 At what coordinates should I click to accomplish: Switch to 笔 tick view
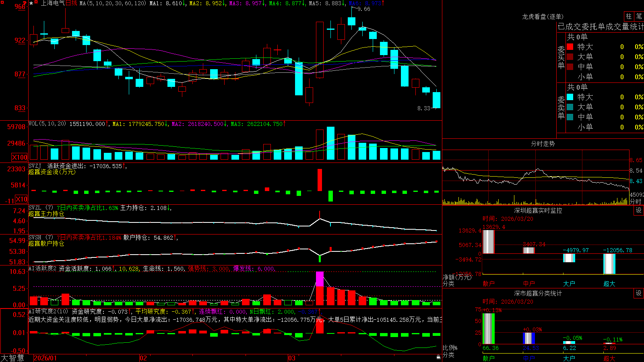(639, 16)
